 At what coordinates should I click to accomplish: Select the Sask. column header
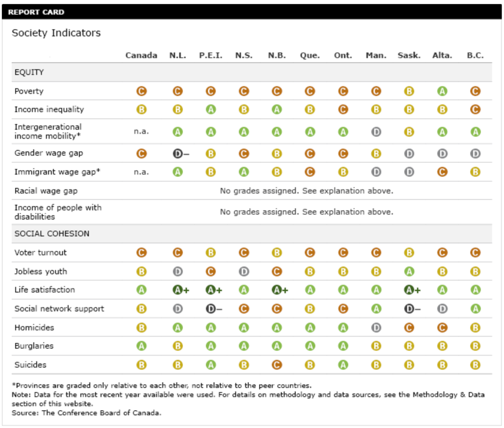click(409, 55)
